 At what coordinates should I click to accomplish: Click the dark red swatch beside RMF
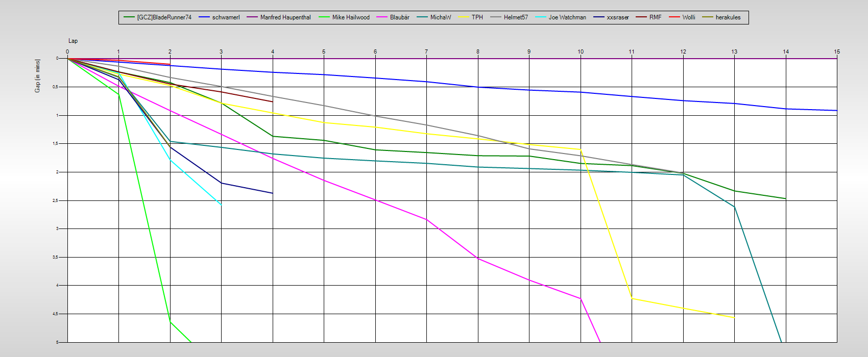641,17
